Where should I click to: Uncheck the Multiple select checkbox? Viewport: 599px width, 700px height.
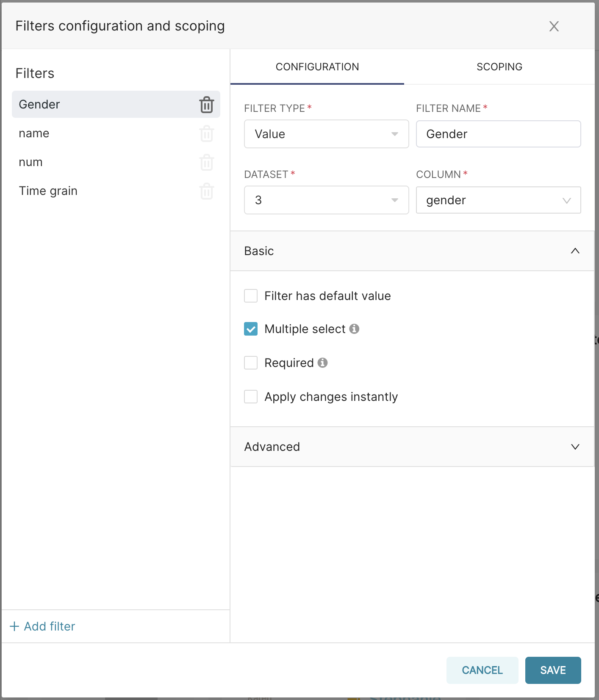click(251, 329)
